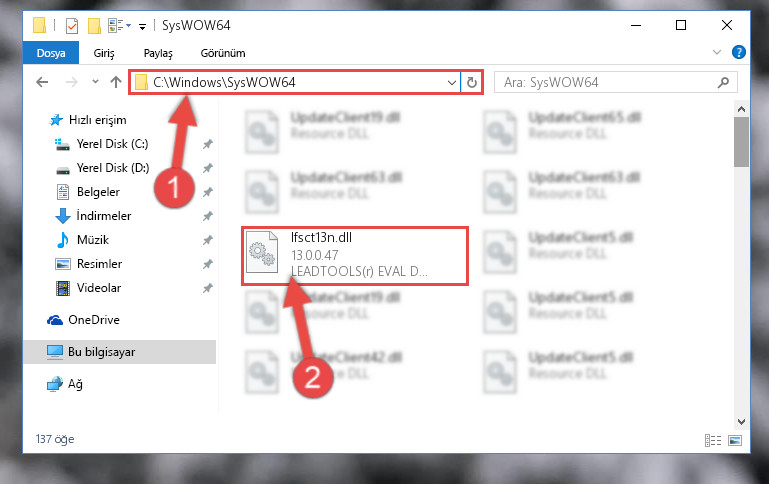Toggle the pin next to Videolar

click(207, 288)
